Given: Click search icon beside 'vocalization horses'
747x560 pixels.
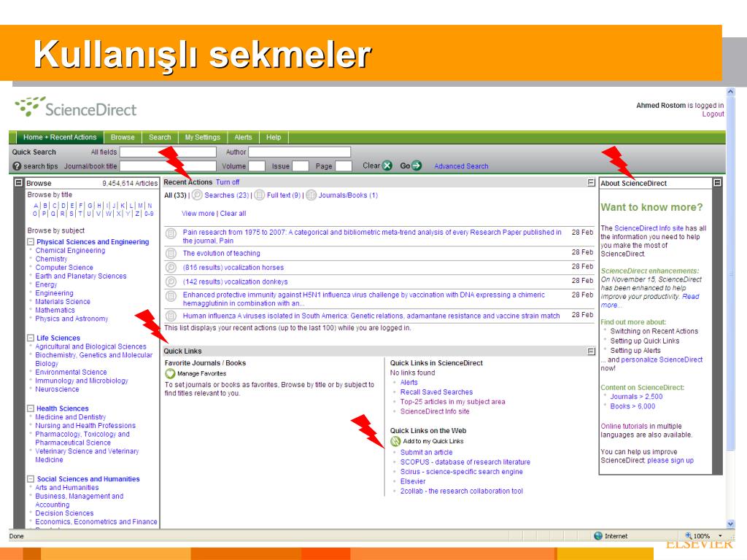Looking at the screenshot, I should (171, 268).
